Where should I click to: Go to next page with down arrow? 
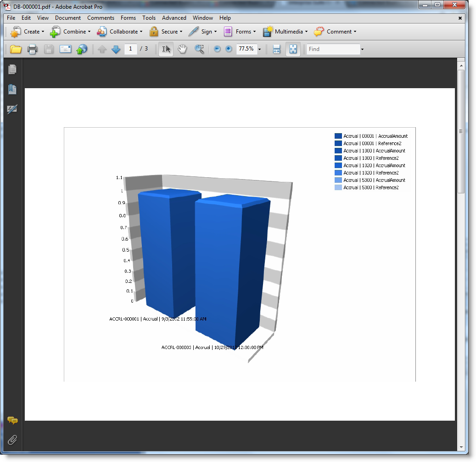116,49
